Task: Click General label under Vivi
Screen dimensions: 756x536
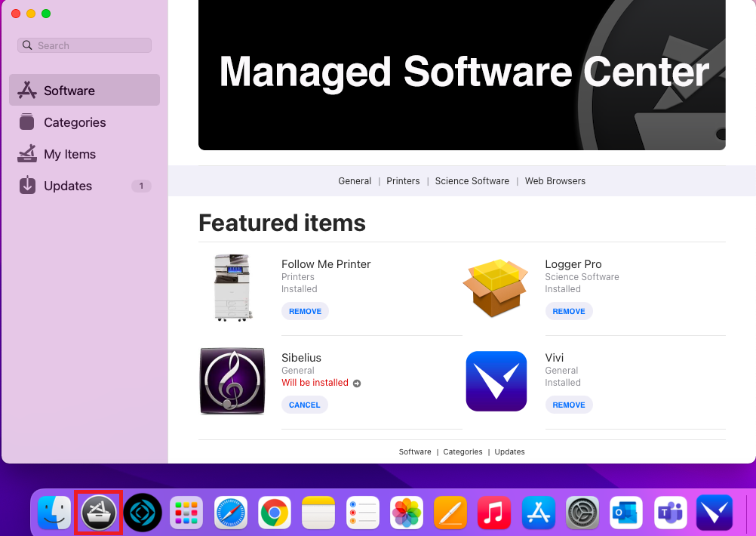Action: [561, 370]
